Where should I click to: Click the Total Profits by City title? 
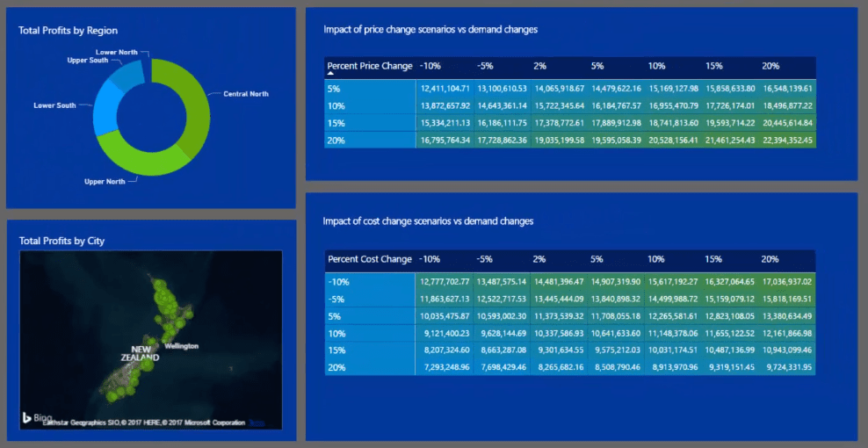tap(61, 241)
